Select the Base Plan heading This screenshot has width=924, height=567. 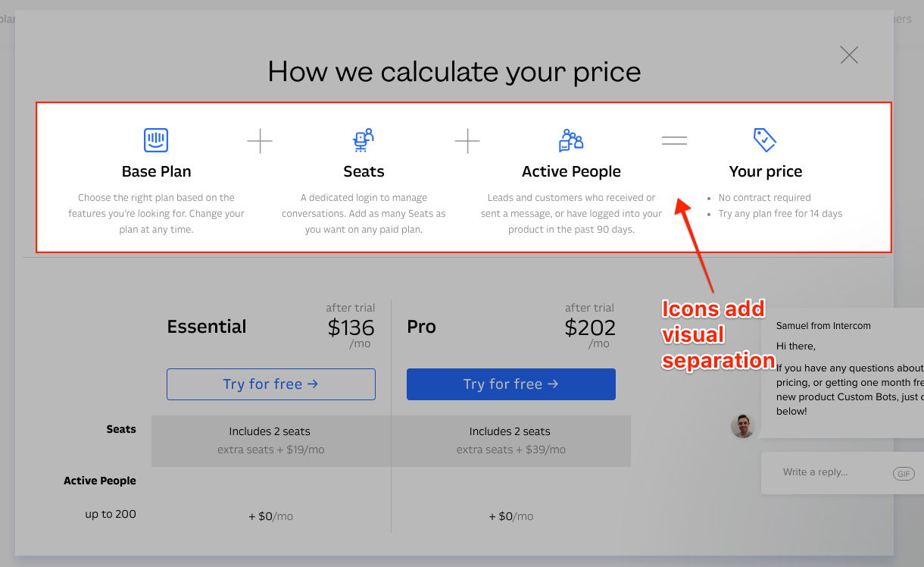click(156, 171)
